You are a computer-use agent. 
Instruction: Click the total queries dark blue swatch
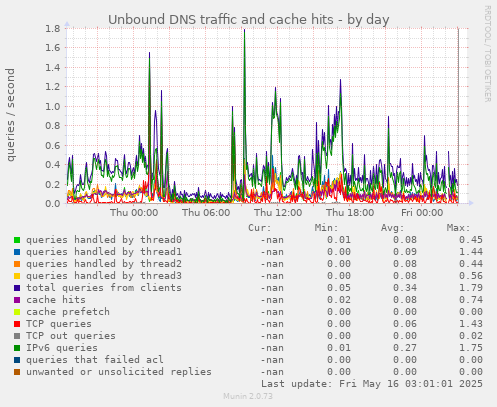point(17,288)
